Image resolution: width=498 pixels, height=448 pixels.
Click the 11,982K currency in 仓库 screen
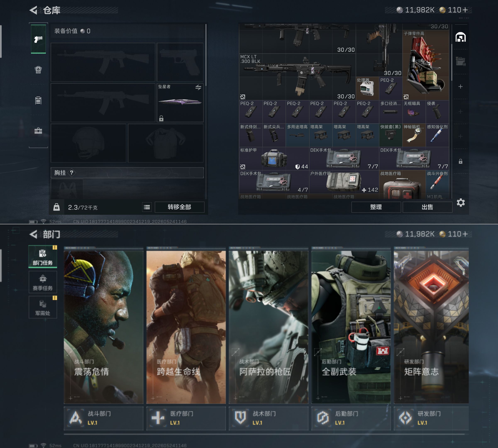pos(416,10)
